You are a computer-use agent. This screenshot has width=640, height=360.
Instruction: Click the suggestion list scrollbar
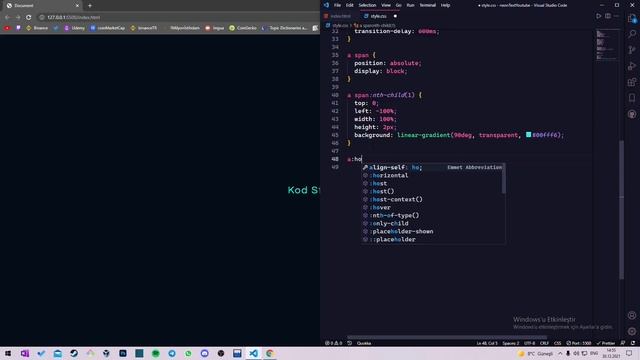pos(504,179)
